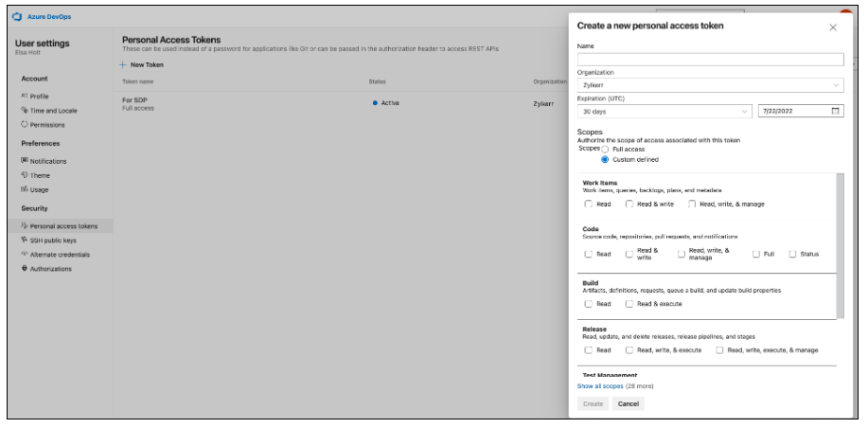Open Authorizations page
The image size is (868, 428).
click(x=51, y=269)
